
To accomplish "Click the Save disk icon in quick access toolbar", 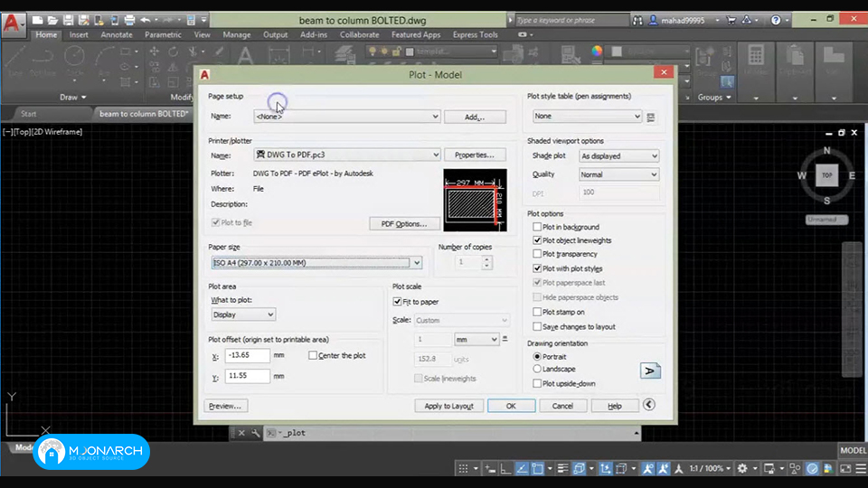I will point(68,21).
